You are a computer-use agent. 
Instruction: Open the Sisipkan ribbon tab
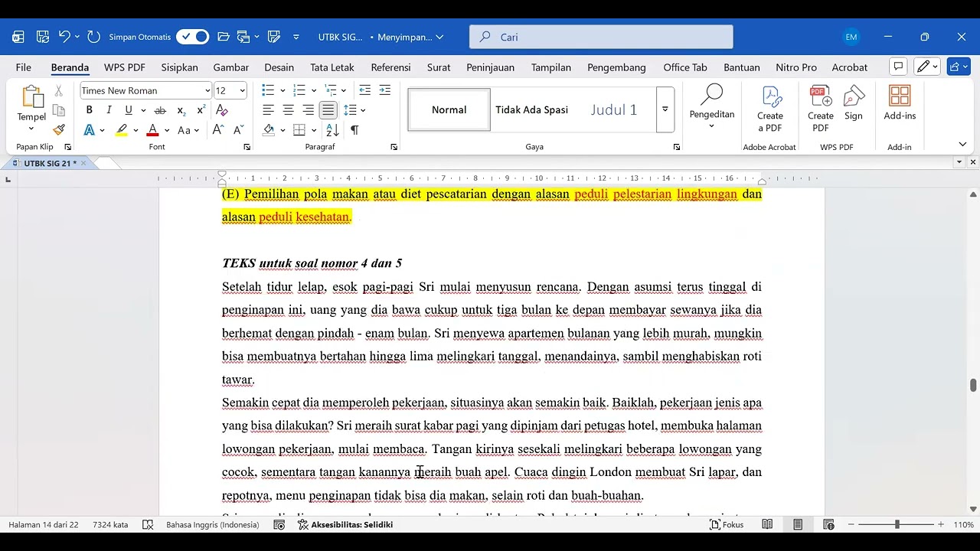[180, 67]
